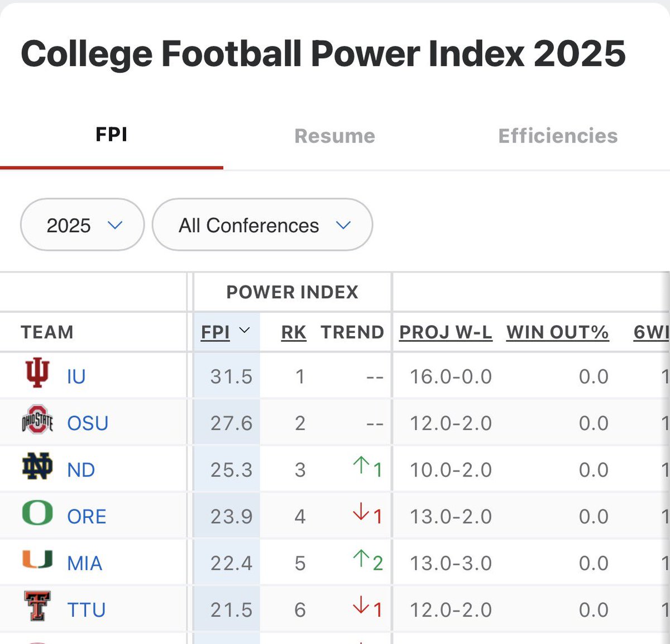Select the FPI tab
This screenshot has height=644, width=670.
point(112,135)
